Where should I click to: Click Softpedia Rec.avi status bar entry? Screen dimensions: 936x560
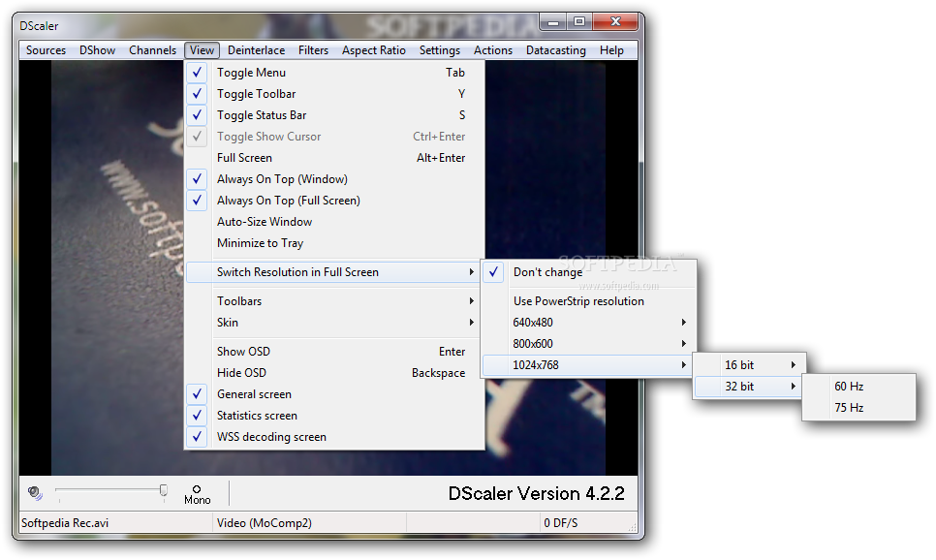(x=116, y=523)
